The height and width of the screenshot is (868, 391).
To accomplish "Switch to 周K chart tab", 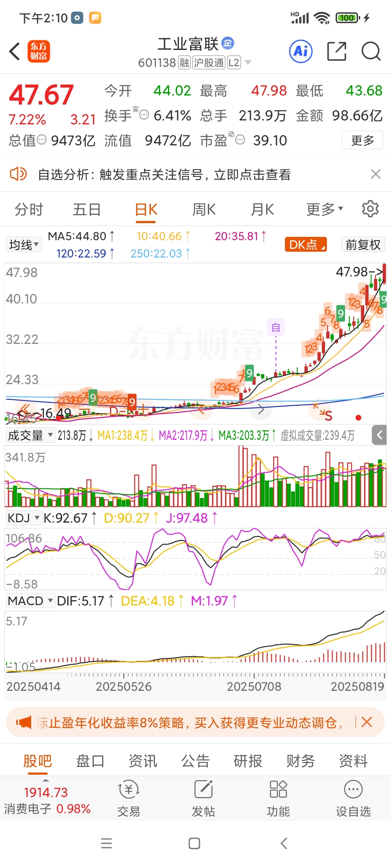I will tap(204, 209).
